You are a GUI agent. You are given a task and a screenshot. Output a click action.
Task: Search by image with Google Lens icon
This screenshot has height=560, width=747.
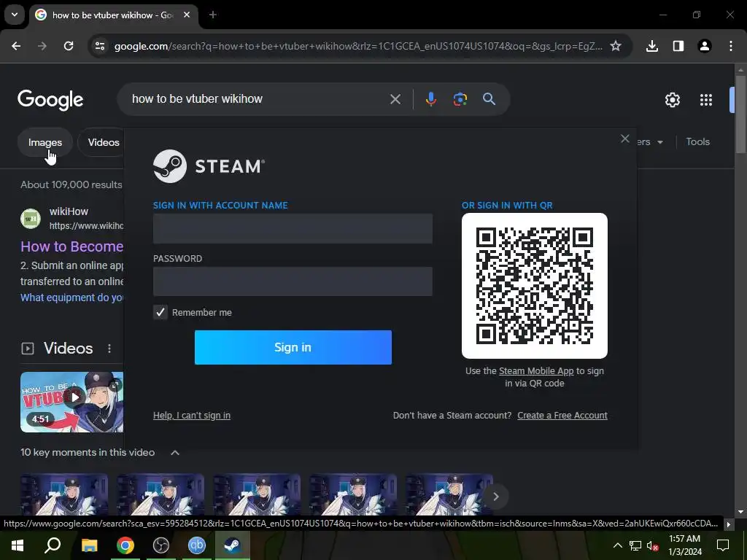[460, 99]
